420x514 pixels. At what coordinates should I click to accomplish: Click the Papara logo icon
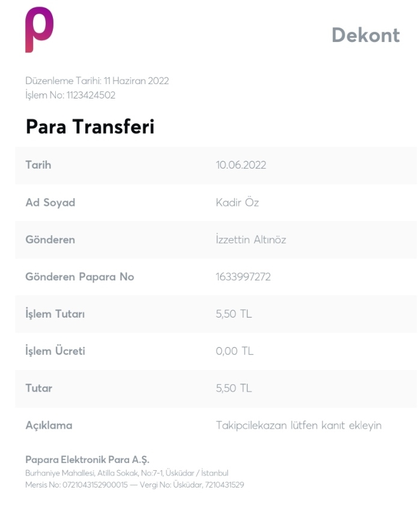(40, 29)
